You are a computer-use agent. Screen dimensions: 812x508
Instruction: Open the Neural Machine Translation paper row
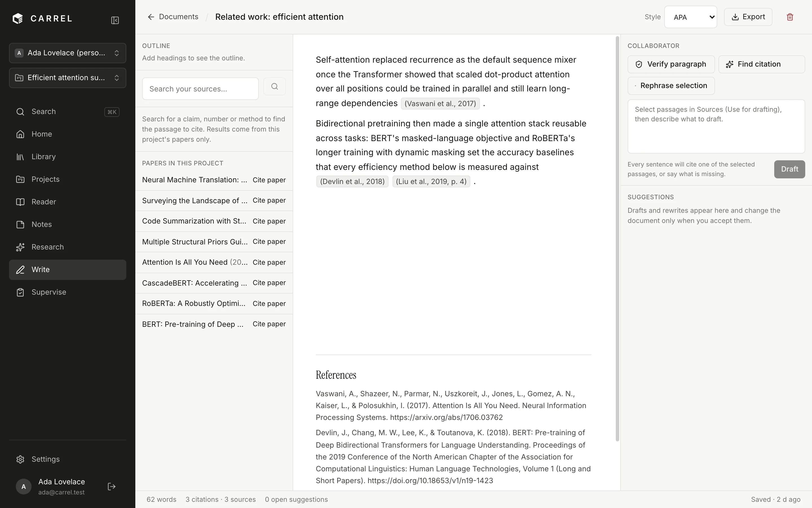pyautogui.click(x=195, y=180)
